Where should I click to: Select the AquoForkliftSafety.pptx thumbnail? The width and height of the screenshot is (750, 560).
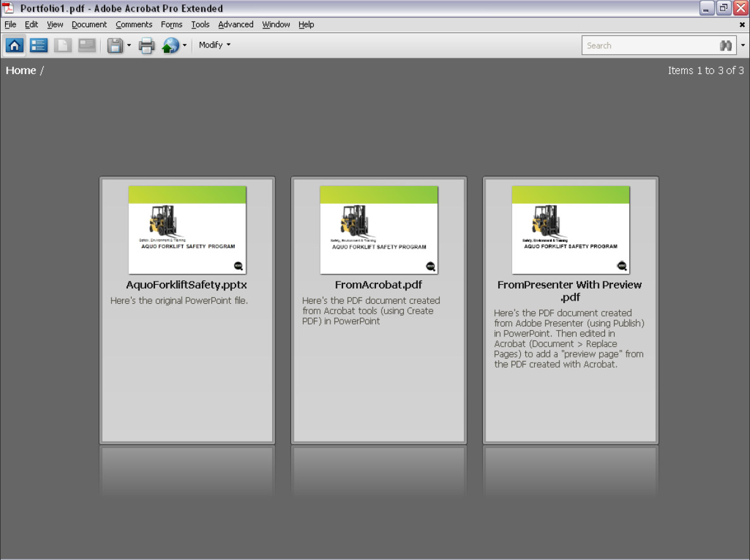pos(187,230)
